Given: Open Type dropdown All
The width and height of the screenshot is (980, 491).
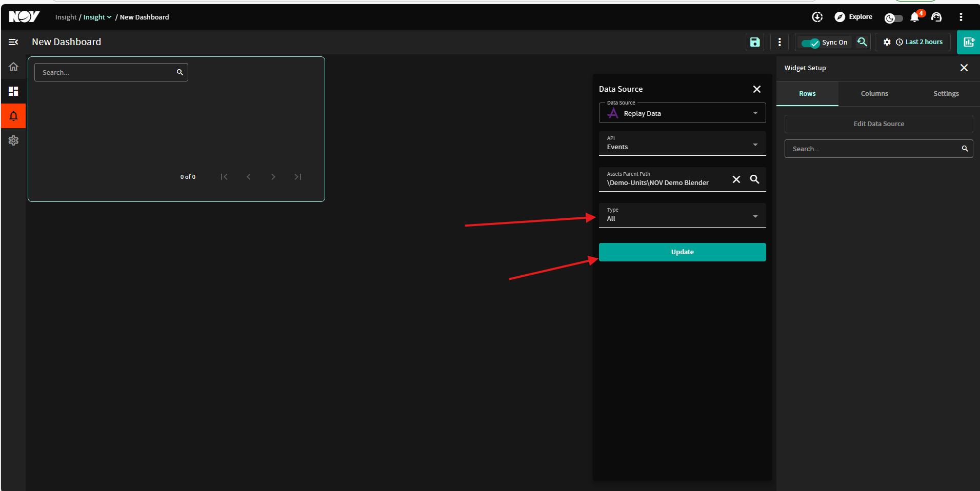Looking at the screenshot, I should [683, 215].
